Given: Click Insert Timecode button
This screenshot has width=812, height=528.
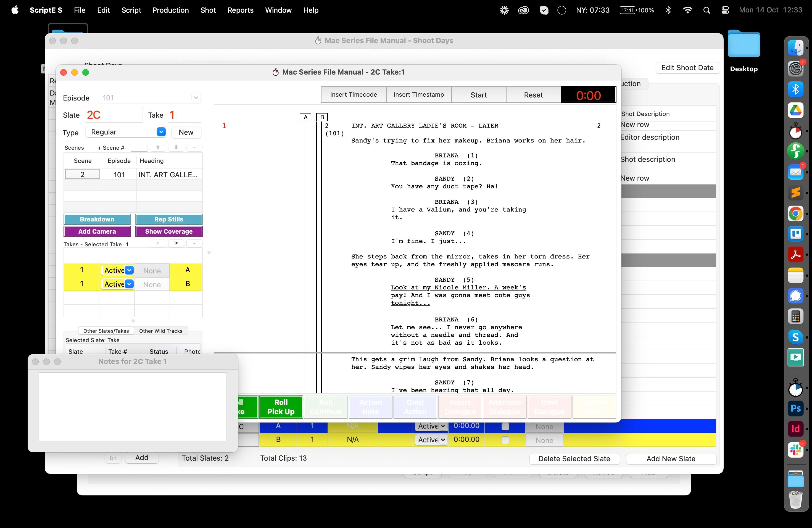Looking at the screenshot, I should (354, 94).
